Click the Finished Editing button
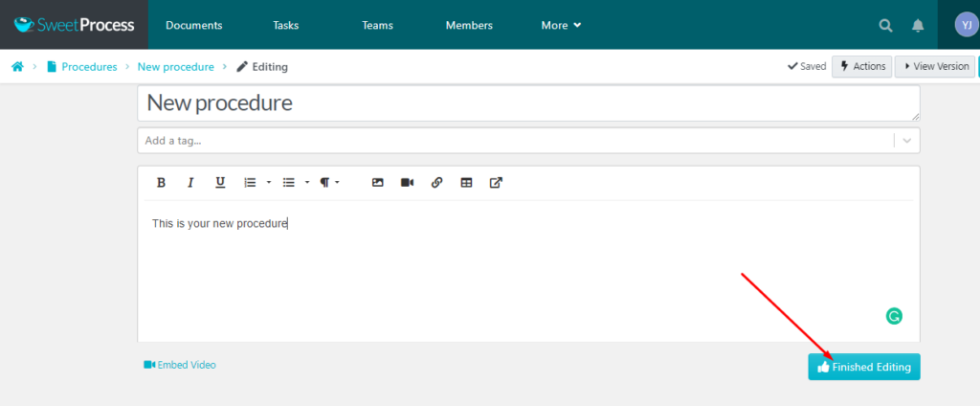Screen dimensions: 980x406 [863, 367]
